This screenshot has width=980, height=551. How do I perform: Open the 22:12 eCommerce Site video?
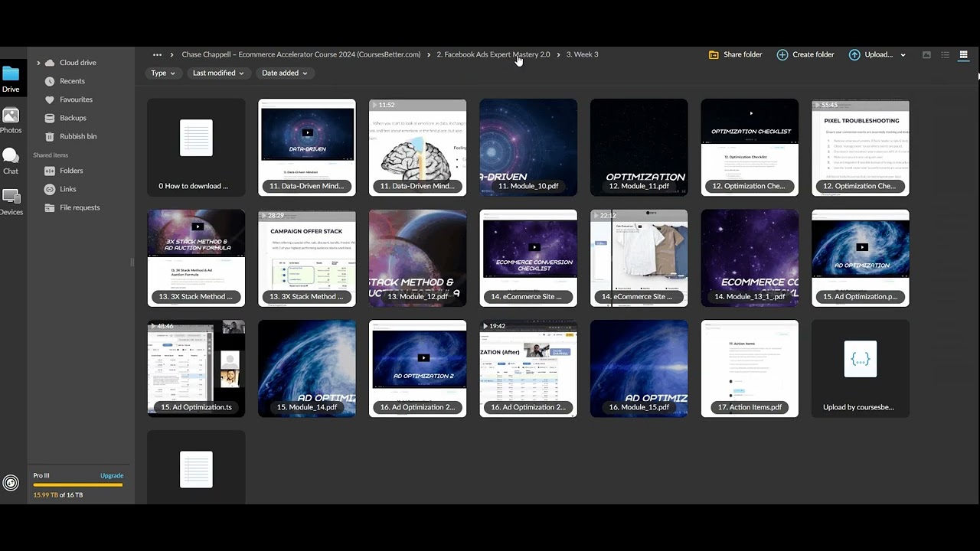pyautogui.click(x=639, y=259)
